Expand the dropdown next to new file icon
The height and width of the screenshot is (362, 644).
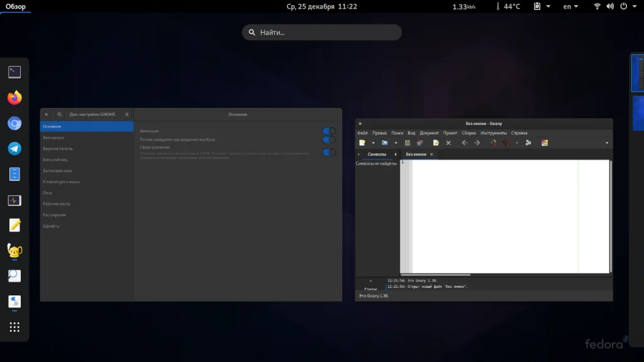coord(373,143)
